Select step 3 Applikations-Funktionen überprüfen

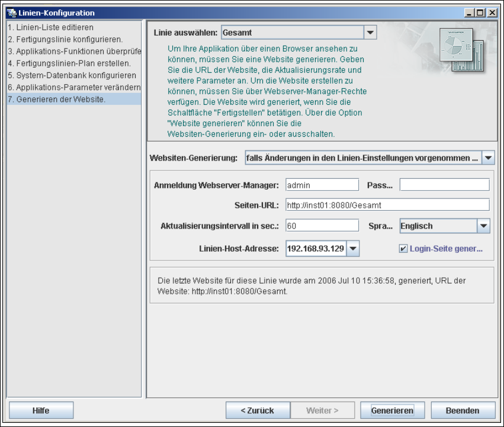point(74,51)
